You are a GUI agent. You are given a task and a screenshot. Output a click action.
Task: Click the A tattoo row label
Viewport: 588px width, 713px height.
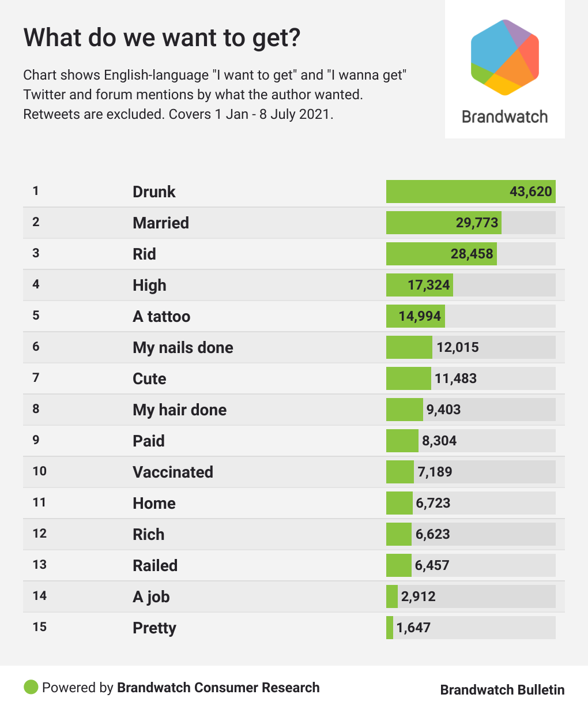pos(161,316)
